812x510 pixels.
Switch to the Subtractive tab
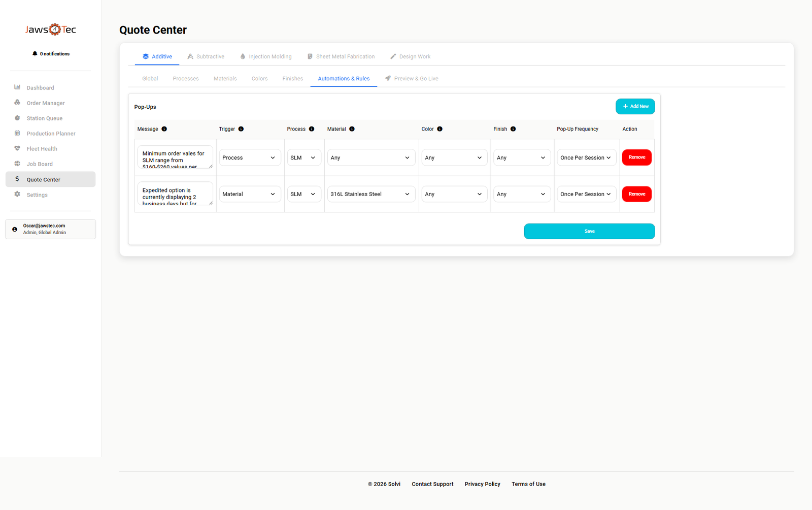pos(206,56)
